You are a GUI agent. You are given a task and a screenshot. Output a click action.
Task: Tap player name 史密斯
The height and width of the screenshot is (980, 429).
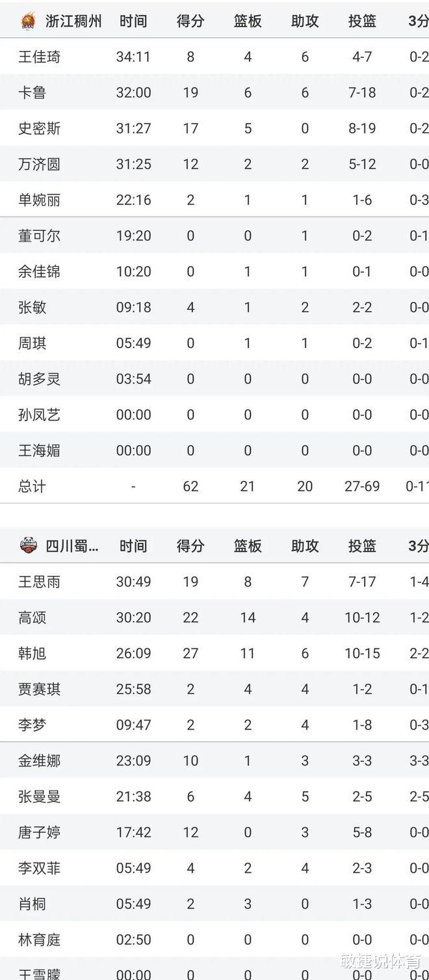(39, 129)
